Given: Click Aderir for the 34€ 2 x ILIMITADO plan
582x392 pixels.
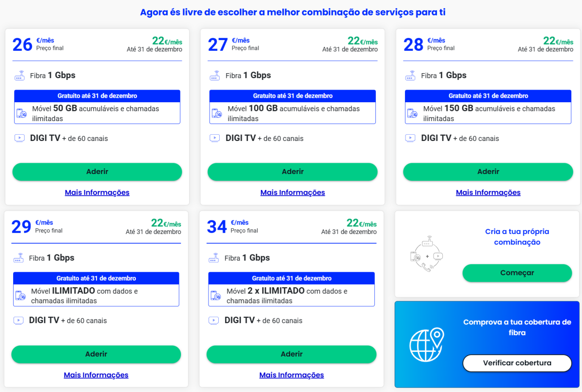Looking at the screenshot, I should 291,354.
